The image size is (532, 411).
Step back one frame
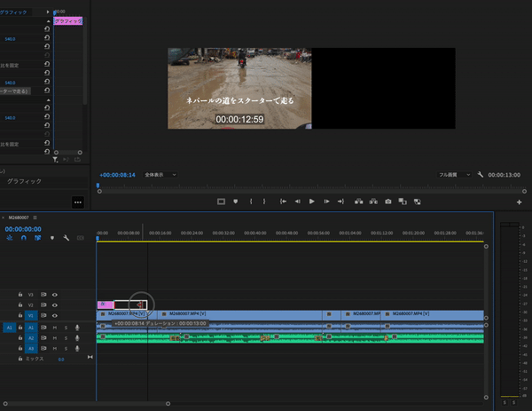[x=298, y=202]
